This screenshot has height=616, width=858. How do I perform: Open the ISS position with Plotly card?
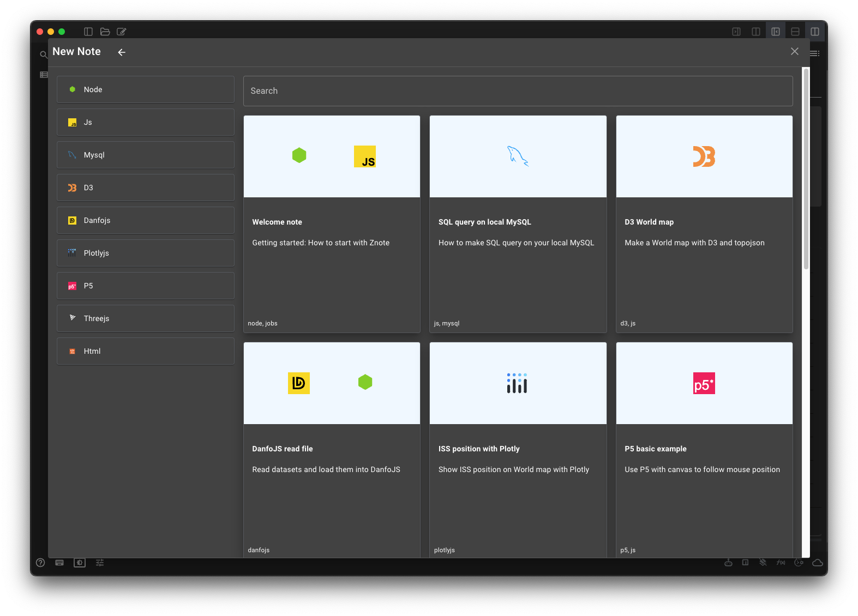(x=518, y=450)
